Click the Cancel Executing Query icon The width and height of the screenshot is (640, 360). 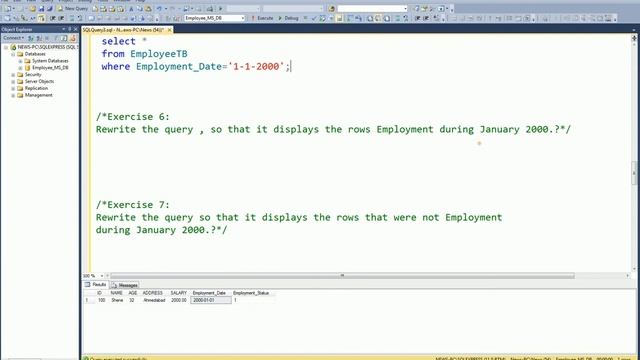coord(305,18)
